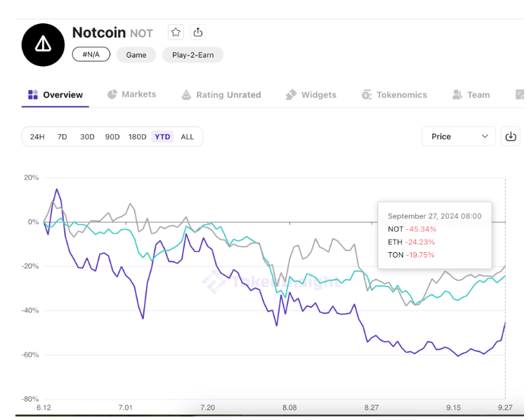Add Notcoin to favorites with star icon
Screen dimensions: 529x420
[x=176, y=32]
